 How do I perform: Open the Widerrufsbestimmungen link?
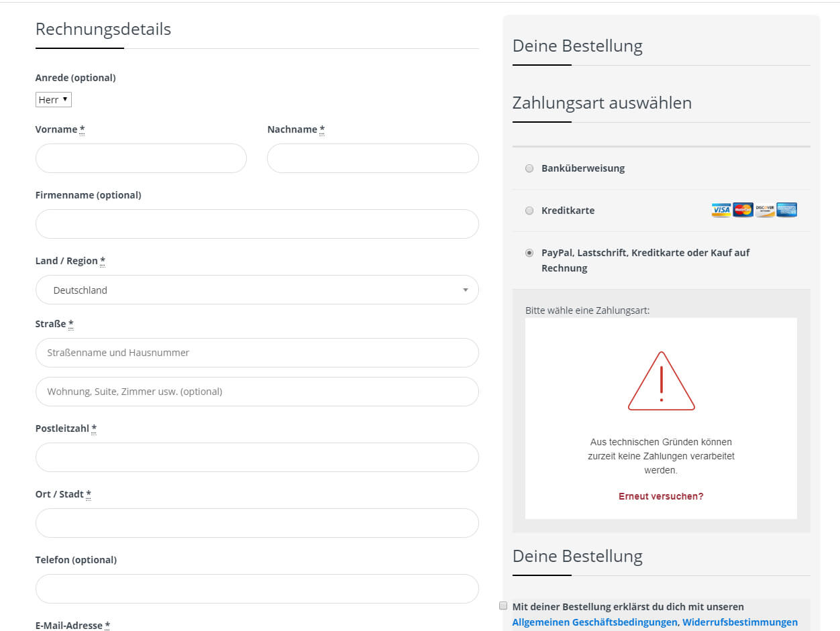click(740, 622)
